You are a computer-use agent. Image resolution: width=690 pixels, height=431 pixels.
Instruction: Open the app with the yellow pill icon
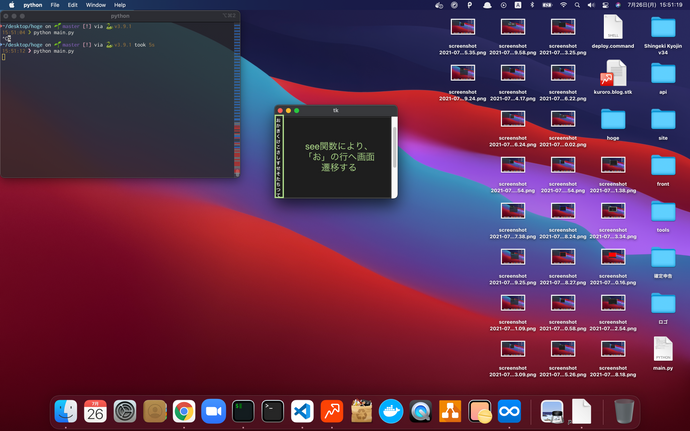[x=480, y=411]
